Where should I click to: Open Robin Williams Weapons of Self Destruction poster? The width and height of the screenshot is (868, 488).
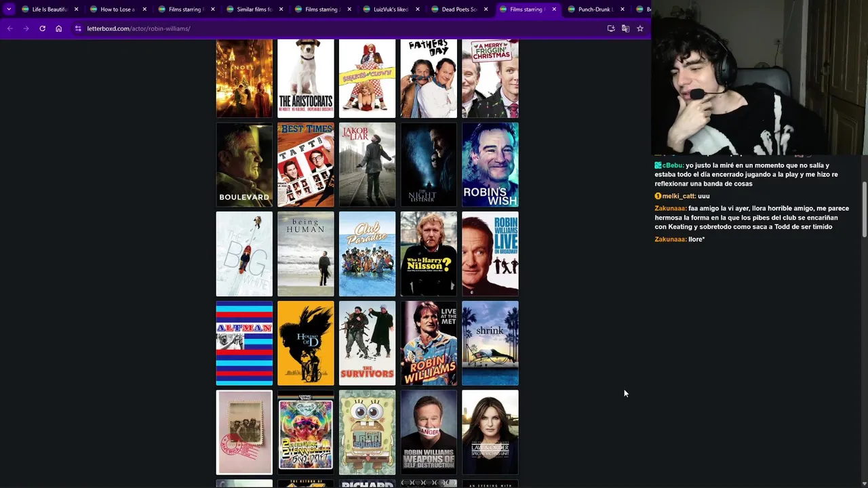[x=429, y=432]
